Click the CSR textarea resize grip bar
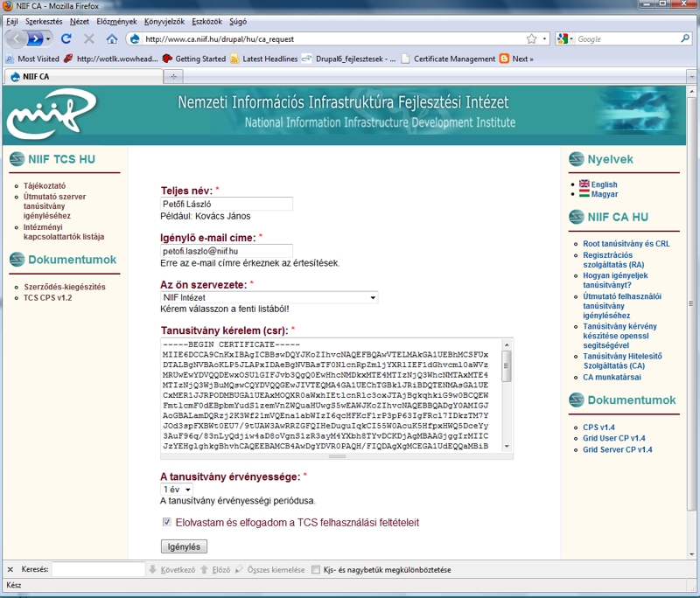This screenshot has width=700, height=598. coord(337,456)
